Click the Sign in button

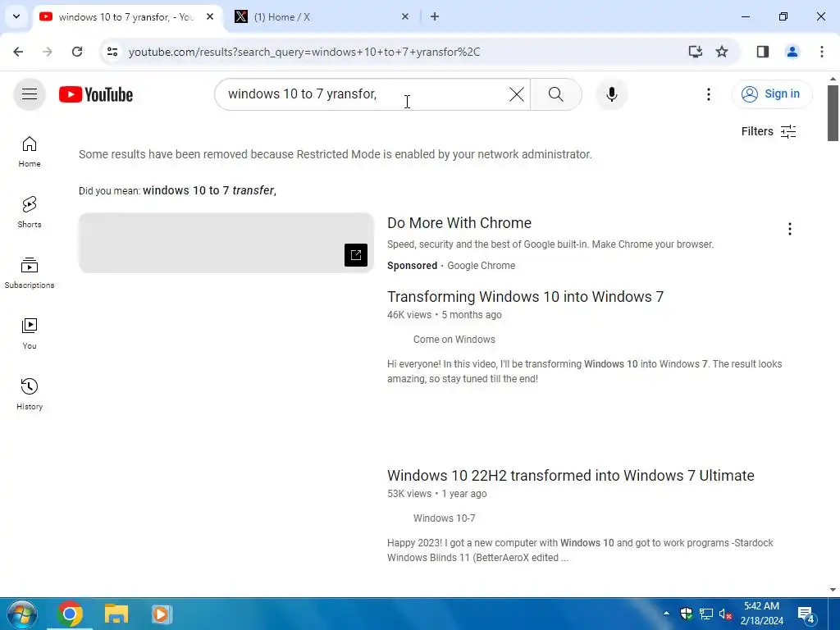click(771, 94)
